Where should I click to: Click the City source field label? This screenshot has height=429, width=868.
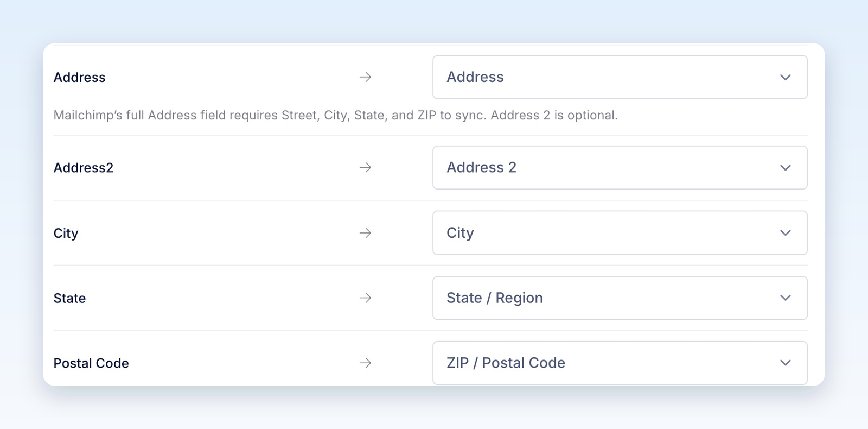point(66,234)
